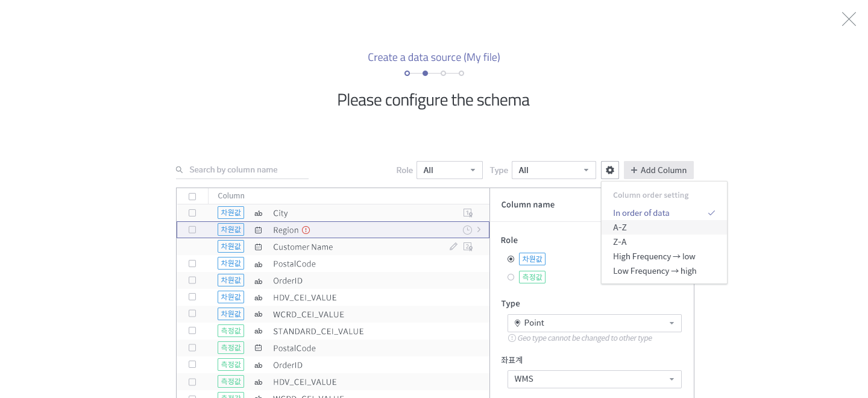Image resolution: width=868 pixels, height=398 pixels.
Task: Click the Add Column button
Action: (659, 170)
